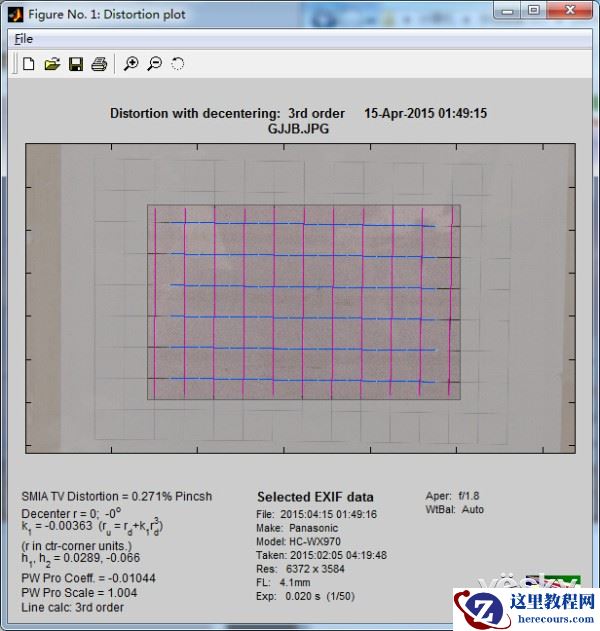Click the plot title 'Distortion with decentering: 3rd order'
Image resolution: width=600 pixels, height=631 pixels.
[x=227, y=113]
